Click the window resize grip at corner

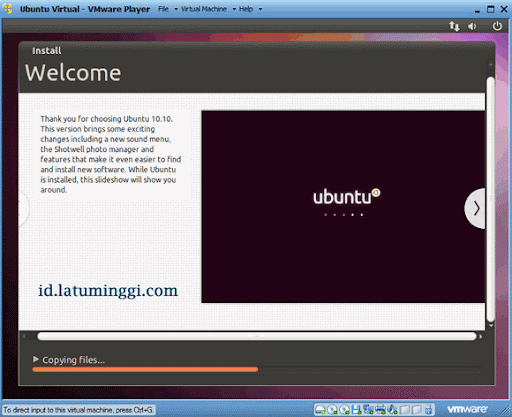tap(504, 410)
